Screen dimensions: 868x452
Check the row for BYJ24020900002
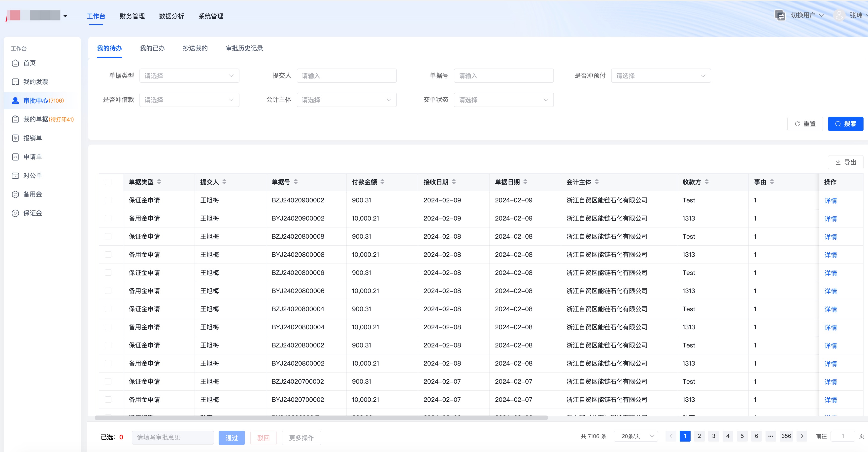click(108, 218)
